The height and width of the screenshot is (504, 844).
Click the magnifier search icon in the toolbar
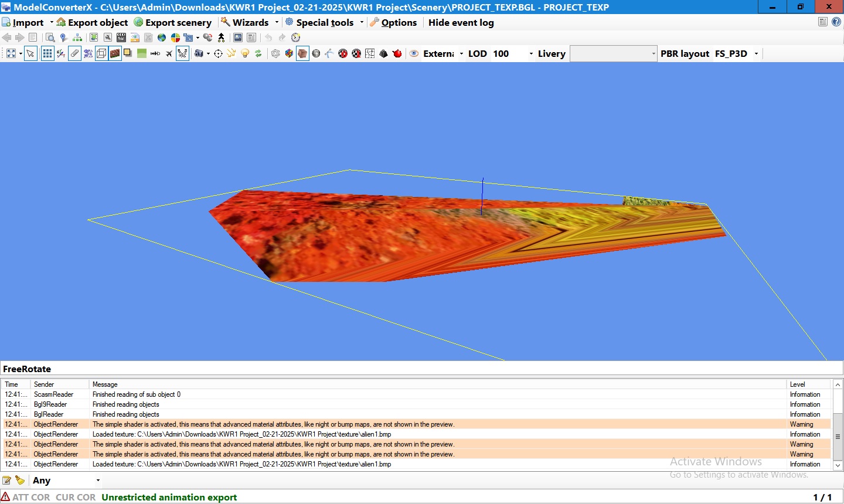click(50, 38)
